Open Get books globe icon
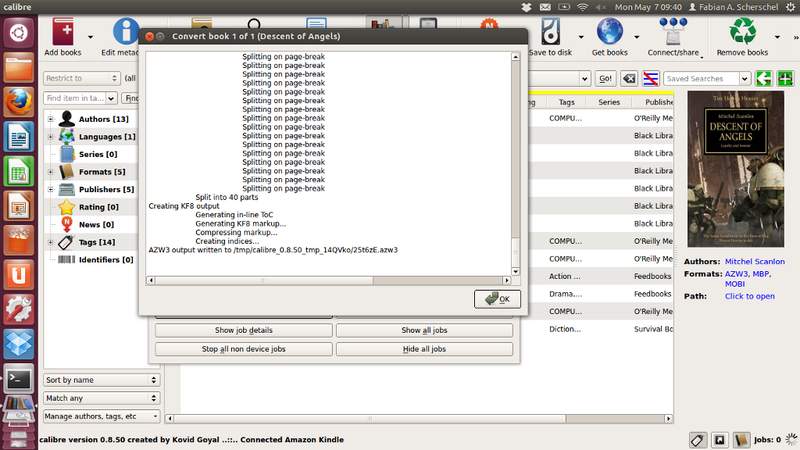This screenshot has height=450, width=800. tap(610, 32)
